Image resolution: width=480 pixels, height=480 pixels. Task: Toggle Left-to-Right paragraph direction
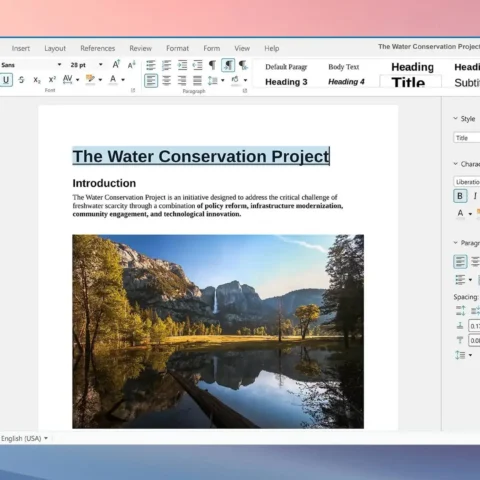coord(228,65)
